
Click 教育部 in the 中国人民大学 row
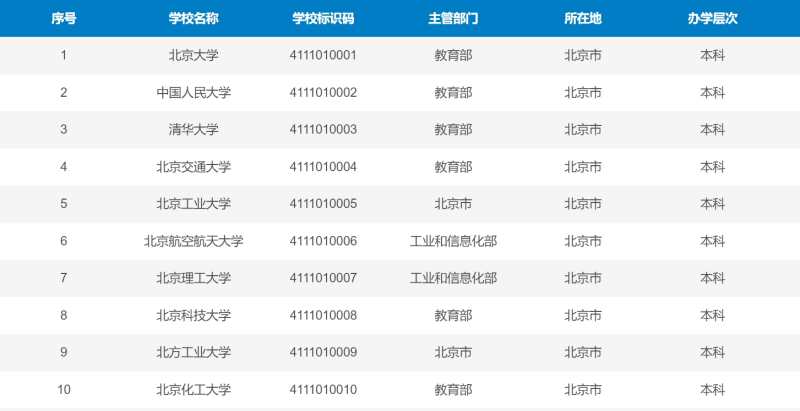pyautogui.click(x=453, y=92)
